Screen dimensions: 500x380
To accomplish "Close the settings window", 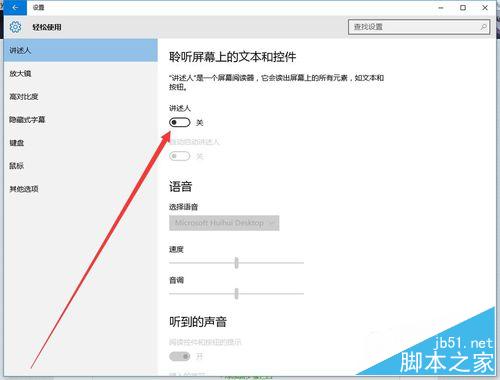I will pyautogui.click(x=485, y=8).
